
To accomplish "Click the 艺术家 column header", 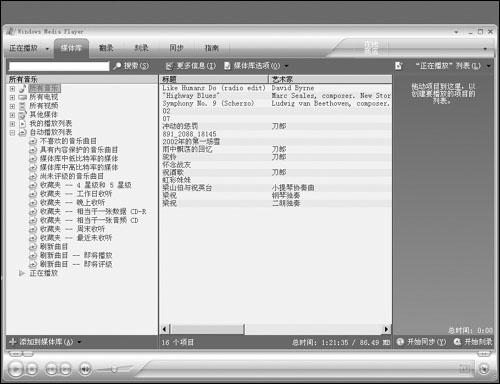I will click(330, 79).
